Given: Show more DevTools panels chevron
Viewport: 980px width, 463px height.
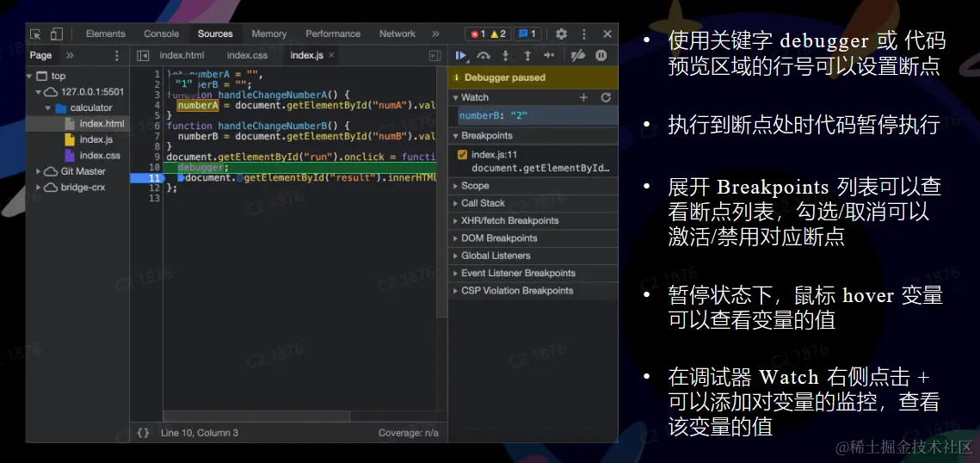Looking at the screenshot, I should pos(435,34).
